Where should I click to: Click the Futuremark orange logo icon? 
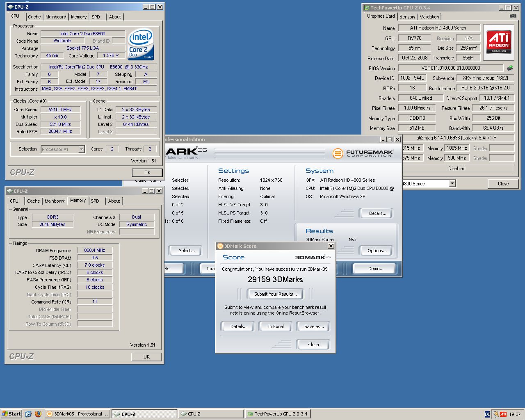click(338, 153)
